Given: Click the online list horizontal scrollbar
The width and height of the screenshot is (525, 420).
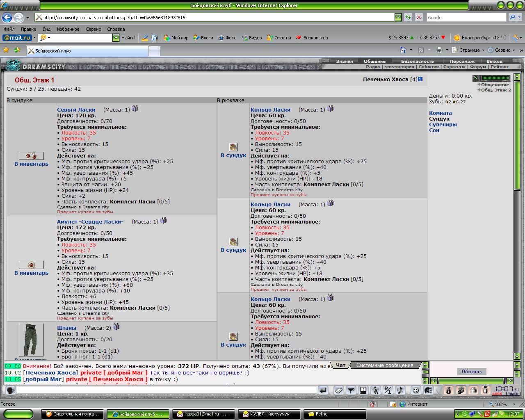Looking at the screenshot, I should click(472, 381).
